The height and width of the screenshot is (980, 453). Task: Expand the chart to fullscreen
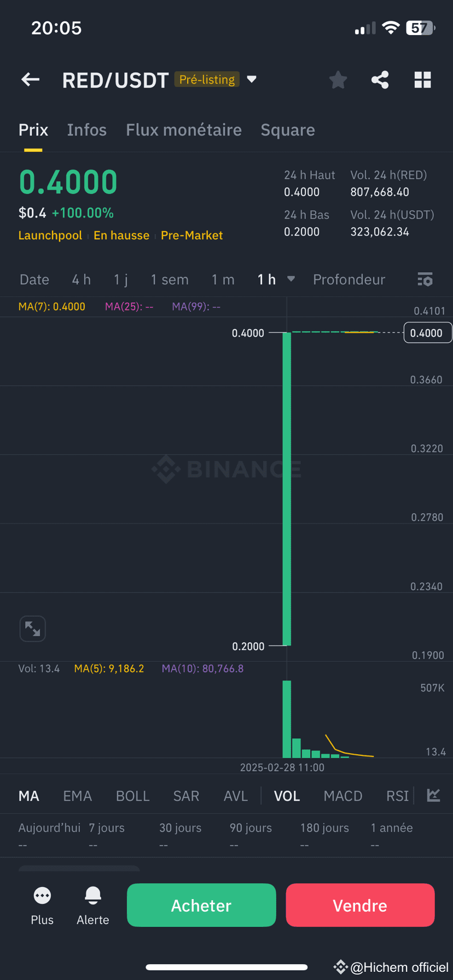tap(32, 629)
